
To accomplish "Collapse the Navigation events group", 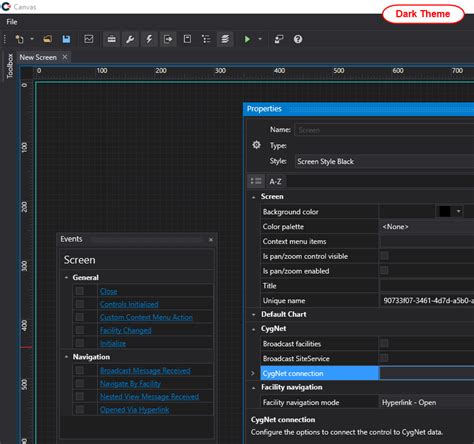I will point(66,357).
